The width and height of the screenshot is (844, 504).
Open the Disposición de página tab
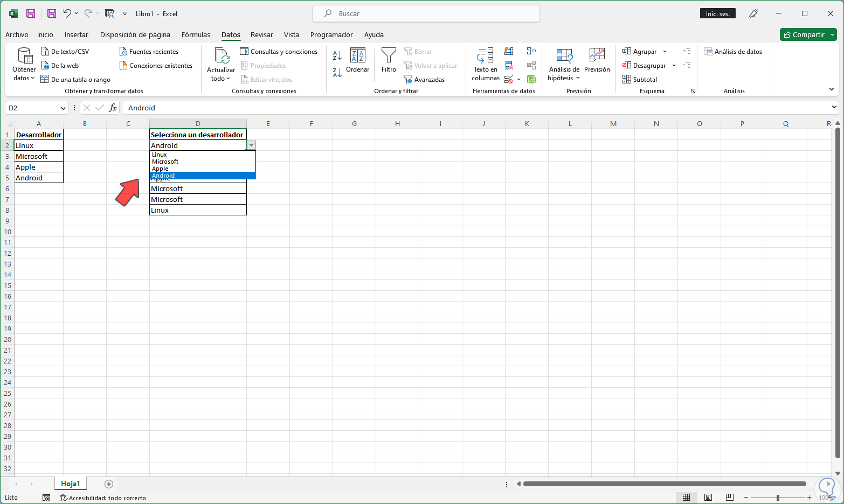[135, 34]
